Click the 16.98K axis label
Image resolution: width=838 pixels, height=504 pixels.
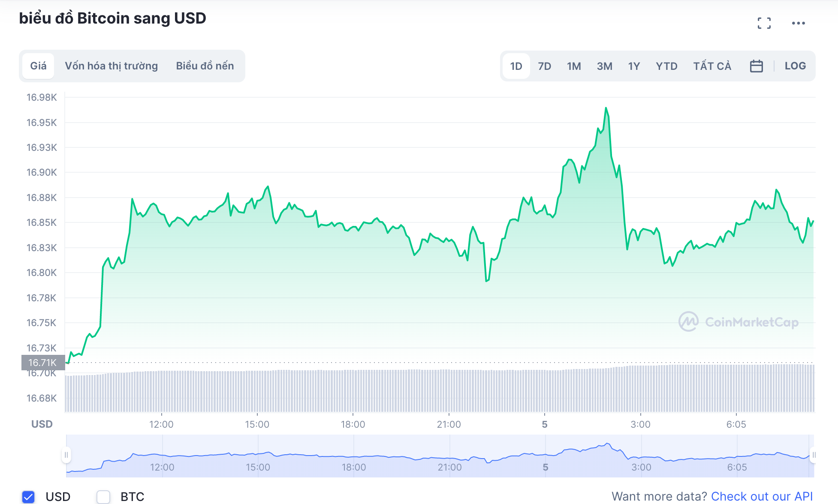[x=42, y=97]
